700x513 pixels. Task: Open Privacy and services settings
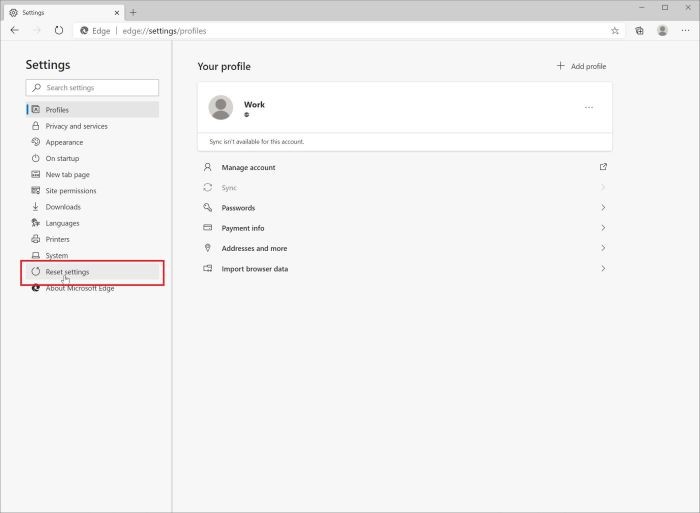coord(92,126)
